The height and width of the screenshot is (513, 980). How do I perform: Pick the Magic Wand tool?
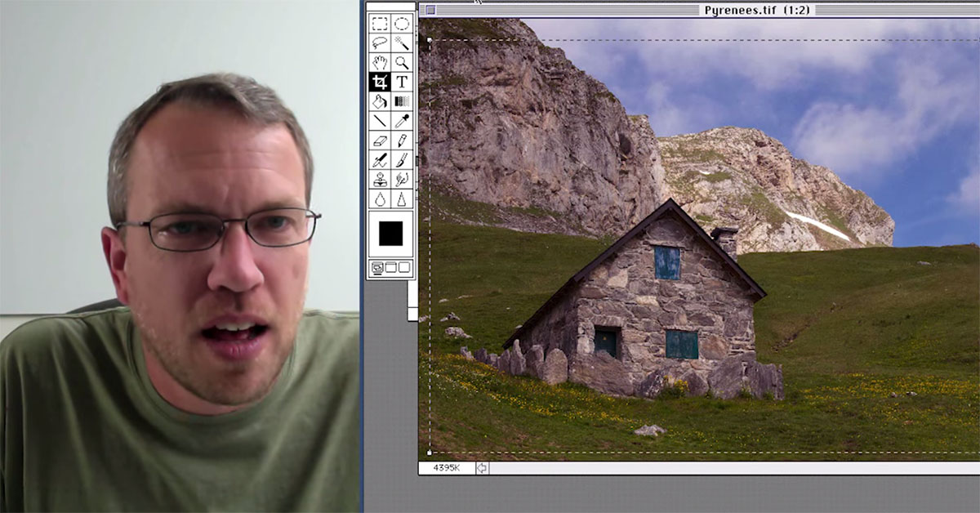[402, 42]
